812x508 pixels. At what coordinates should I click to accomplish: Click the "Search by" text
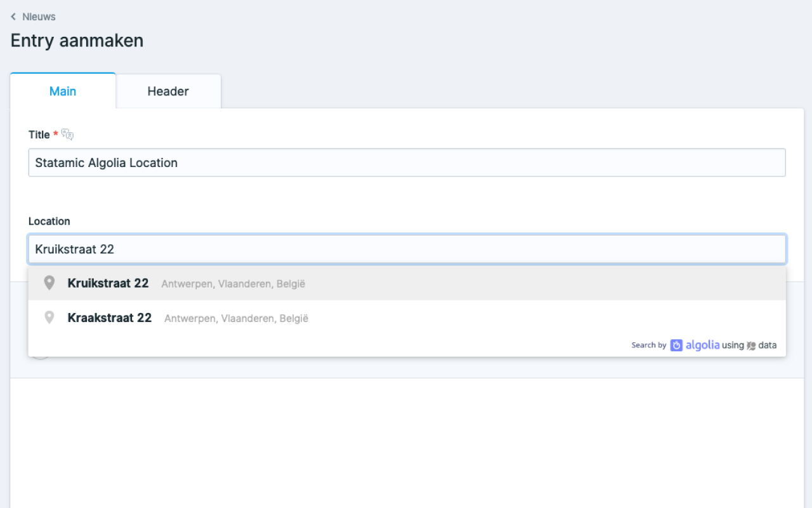tap(648, 345)
